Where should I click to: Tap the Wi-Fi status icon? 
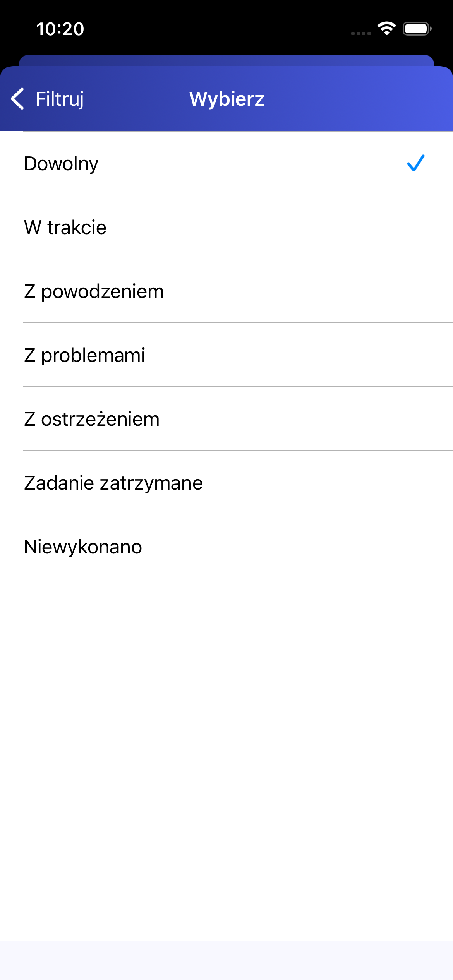tap(386, 29)
